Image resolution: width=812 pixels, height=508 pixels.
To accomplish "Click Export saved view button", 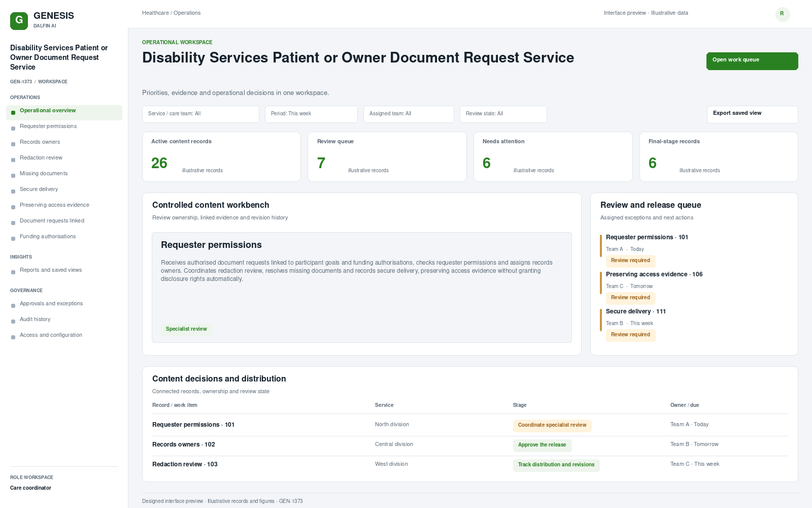I will [x=752, y=114].
